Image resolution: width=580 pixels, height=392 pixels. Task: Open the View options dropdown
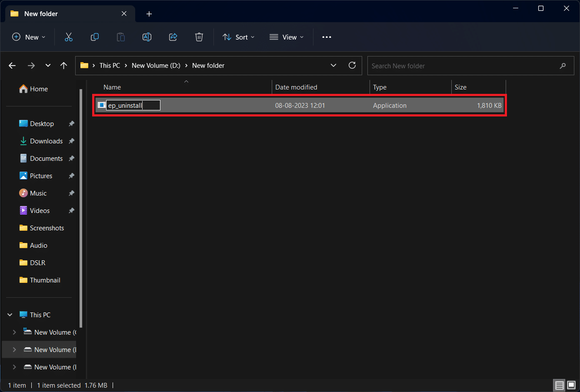[x=287, y=37]
